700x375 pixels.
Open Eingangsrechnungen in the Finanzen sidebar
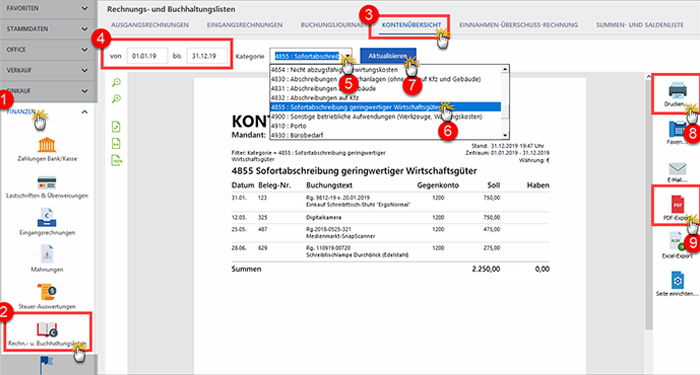[47, 222]
